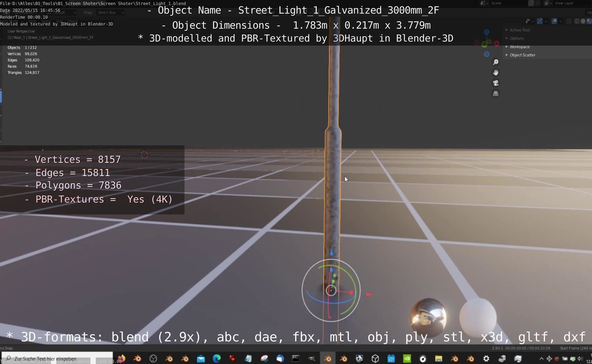Click the Windows search box
592x364 pixels.
point(57,359)
